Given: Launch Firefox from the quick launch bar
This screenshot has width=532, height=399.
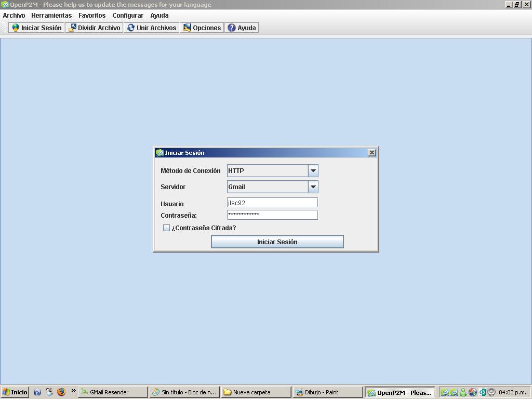Looking at the screenshot, I should pyautogui.click(x=61, y=392).
